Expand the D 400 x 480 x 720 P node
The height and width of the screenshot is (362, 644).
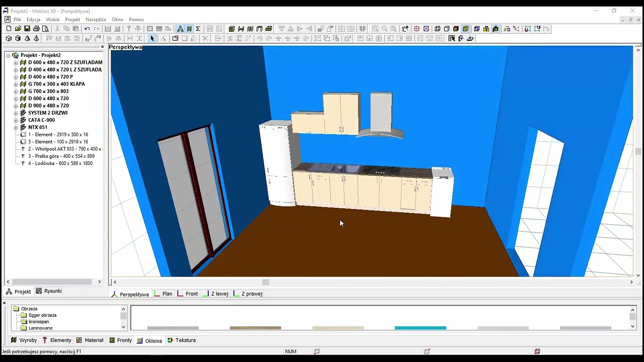(x=16, y=77)
